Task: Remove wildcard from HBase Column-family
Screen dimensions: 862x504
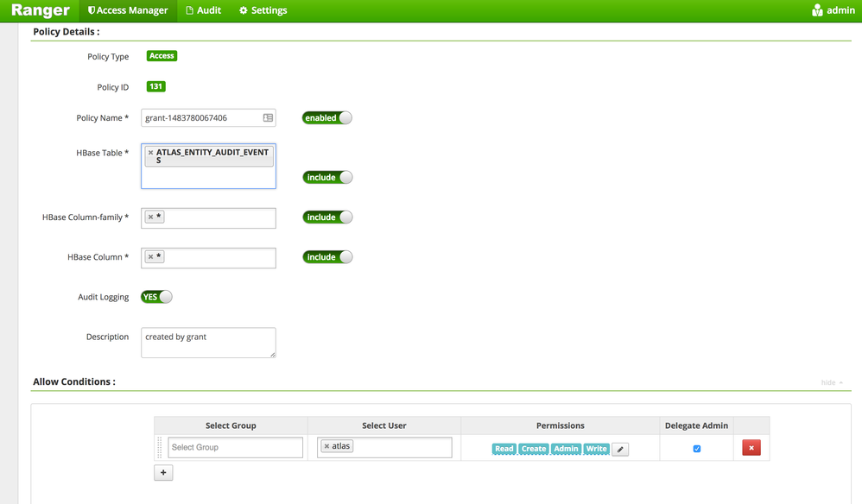Action: tap(150, 217)
